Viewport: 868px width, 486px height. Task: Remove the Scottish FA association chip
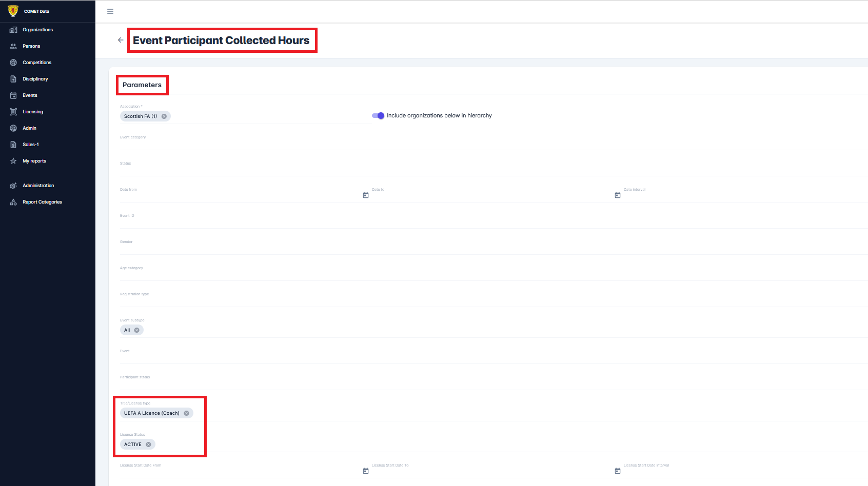(164, 116)
